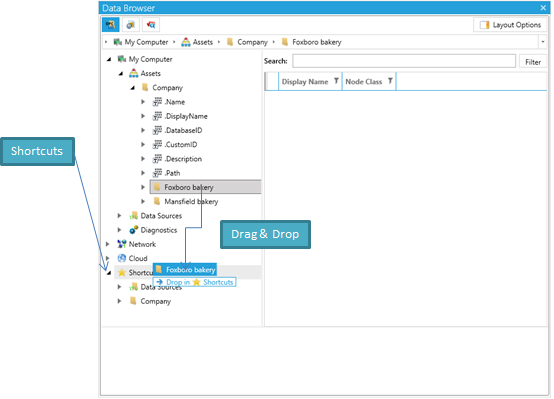Close the Data Browser window
This screenshot has width=554, height=399.
(x=543, y=7)
